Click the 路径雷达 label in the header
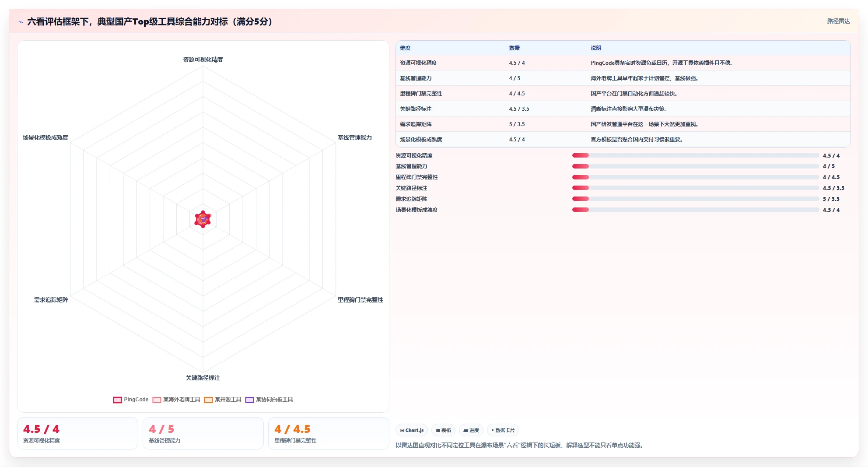868x467 pixels. [x=838, y=21]
